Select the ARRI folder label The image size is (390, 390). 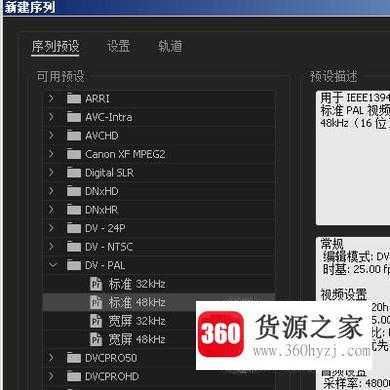point(97,98)
